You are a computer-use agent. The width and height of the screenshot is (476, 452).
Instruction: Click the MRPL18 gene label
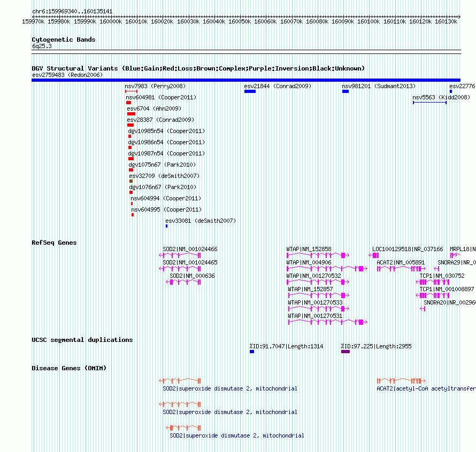click(x=463, y=249)
